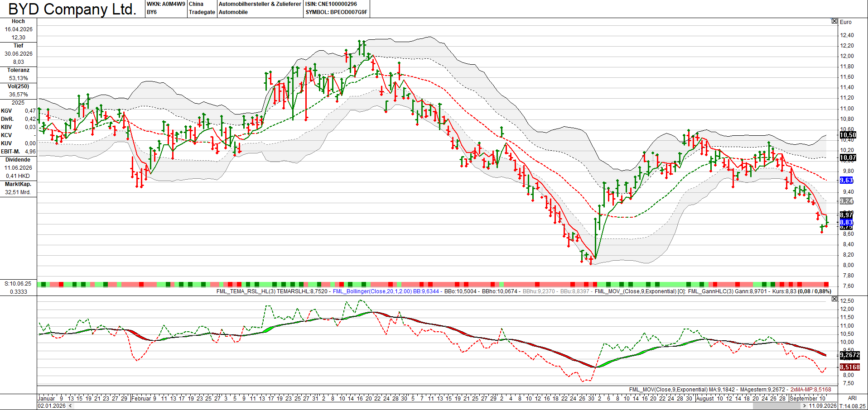Select the BYD Company Ltd. title
This screenshot has height=410, width=868.
[x=72, y=9]
